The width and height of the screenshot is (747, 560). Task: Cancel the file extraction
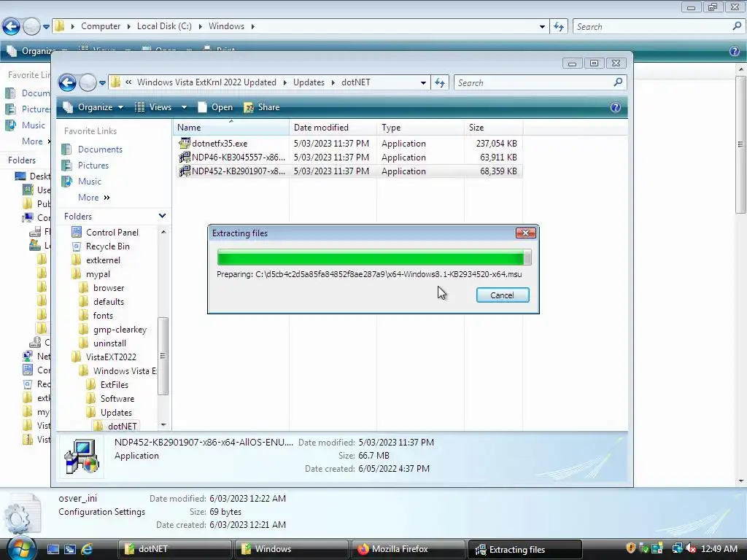pyautogui.click(x=502, y=295)
